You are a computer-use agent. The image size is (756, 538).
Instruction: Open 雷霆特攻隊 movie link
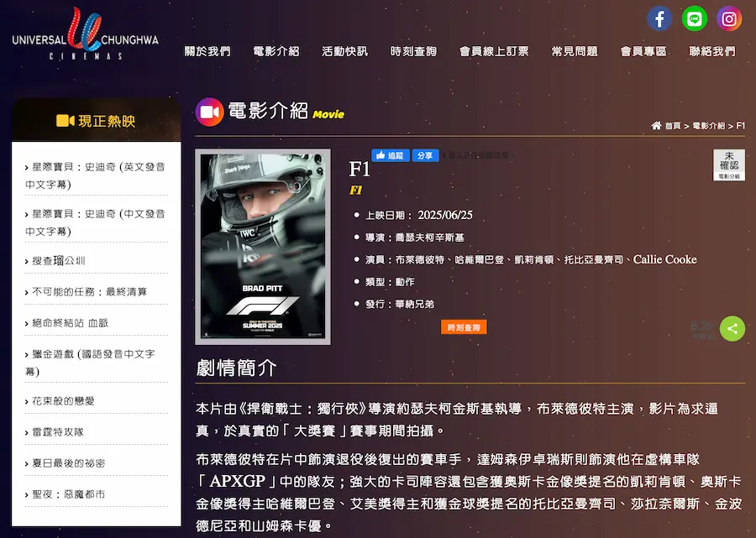[58, 432]
